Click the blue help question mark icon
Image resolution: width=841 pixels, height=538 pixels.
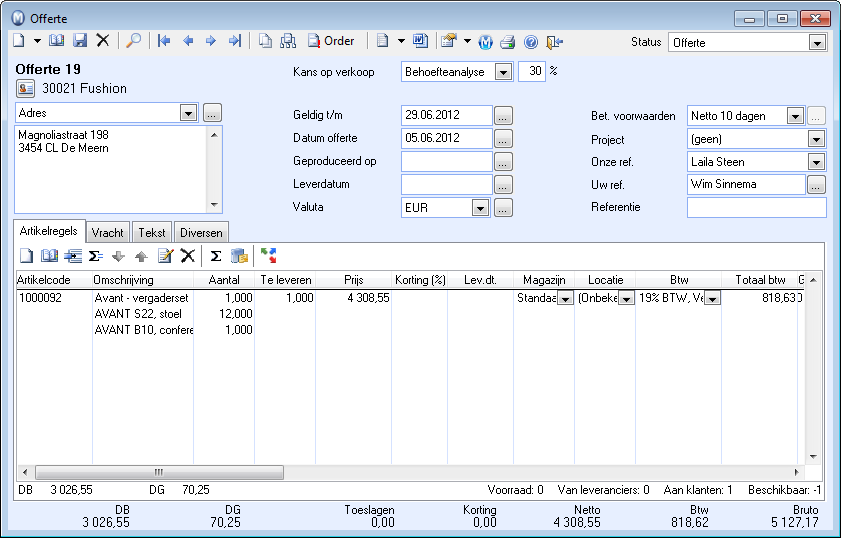click(531, 41)
